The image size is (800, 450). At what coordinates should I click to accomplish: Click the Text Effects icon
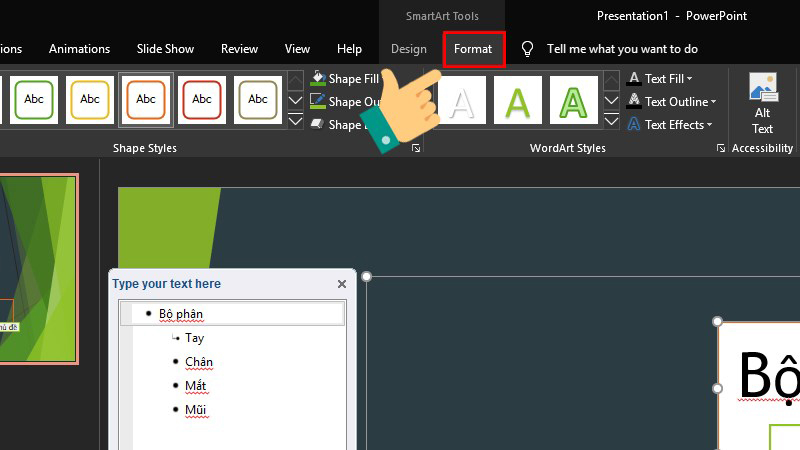click(x=634, y=125)
